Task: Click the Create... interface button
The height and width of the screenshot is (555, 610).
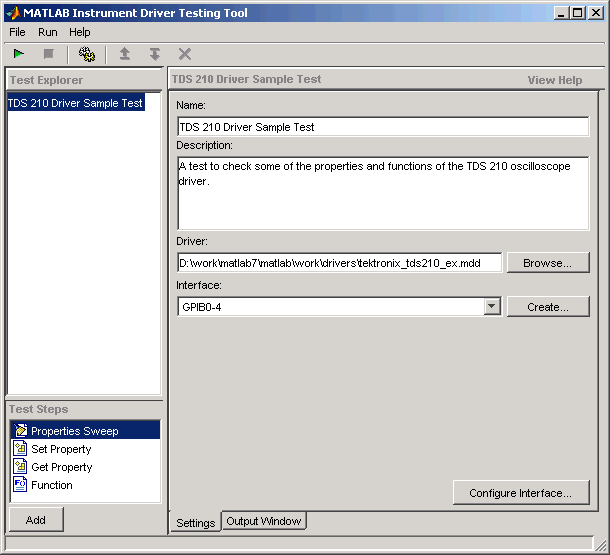Action: pyautogui.click(x=548, y=306)
